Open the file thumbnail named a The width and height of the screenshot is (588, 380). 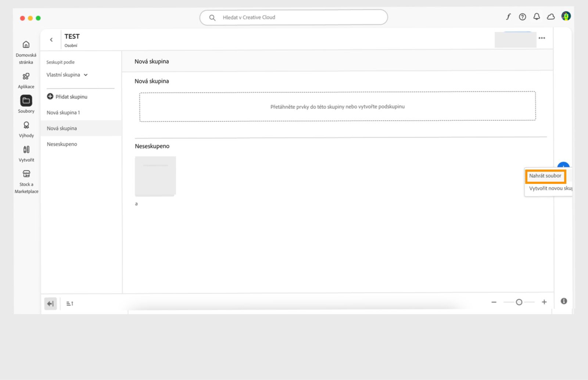155,176
